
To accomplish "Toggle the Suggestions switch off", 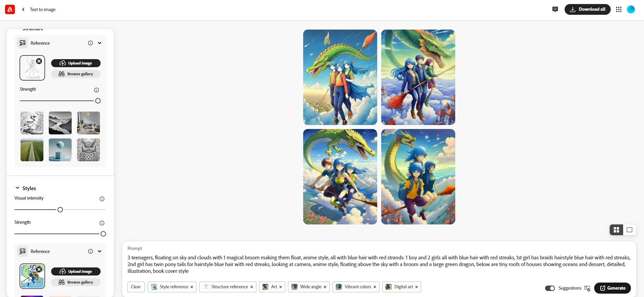I will point(550,288).
